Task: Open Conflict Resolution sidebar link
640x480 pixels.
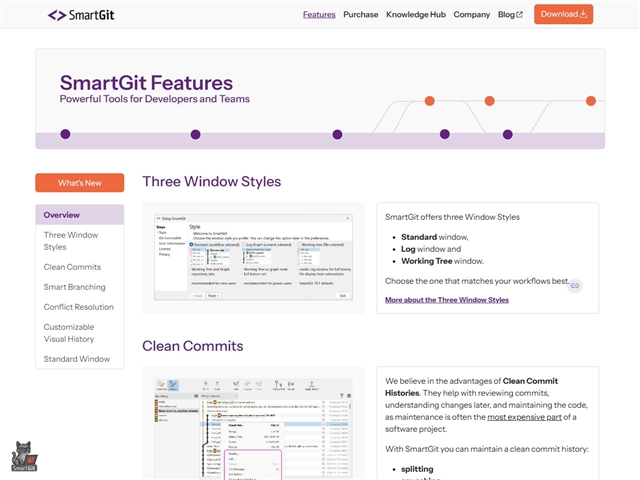Action: click(78, 307)
